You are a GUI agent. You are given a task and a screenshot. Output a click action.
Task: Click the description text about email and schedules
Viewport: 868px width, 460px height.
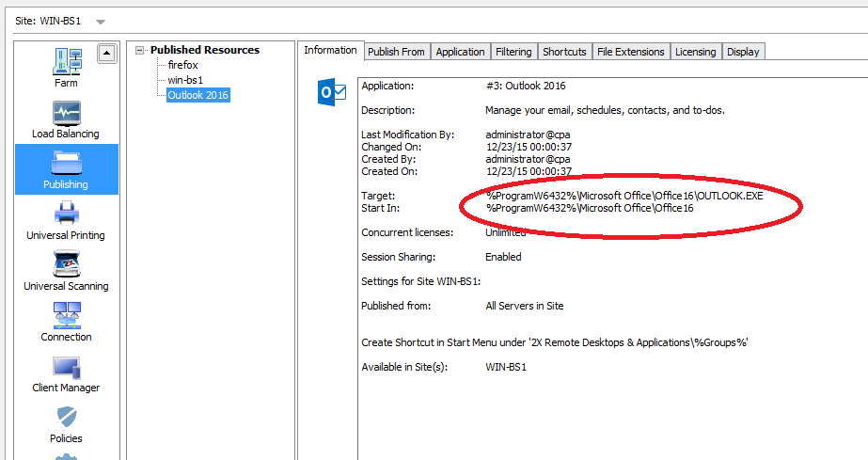click(605, 110)
